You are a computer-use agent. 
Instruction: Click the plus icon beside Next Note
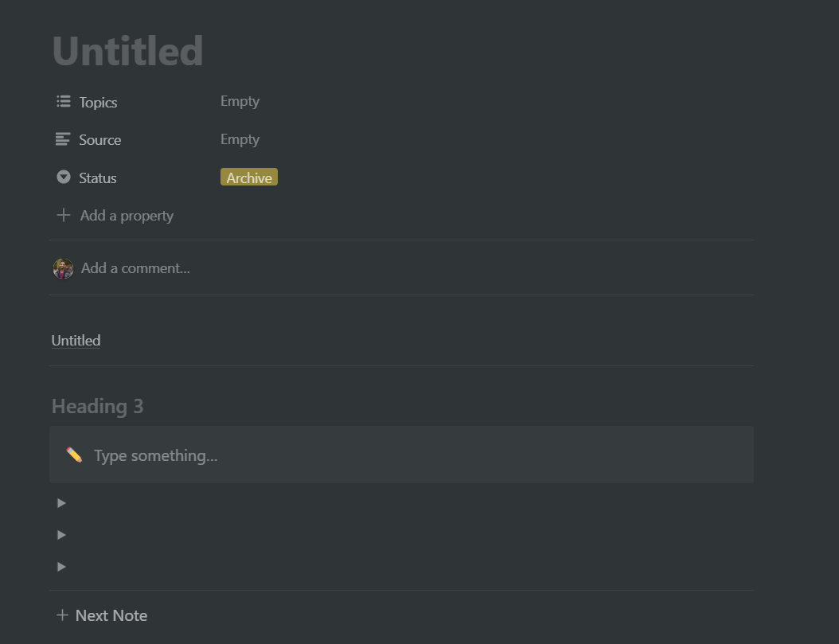[62, 615]
